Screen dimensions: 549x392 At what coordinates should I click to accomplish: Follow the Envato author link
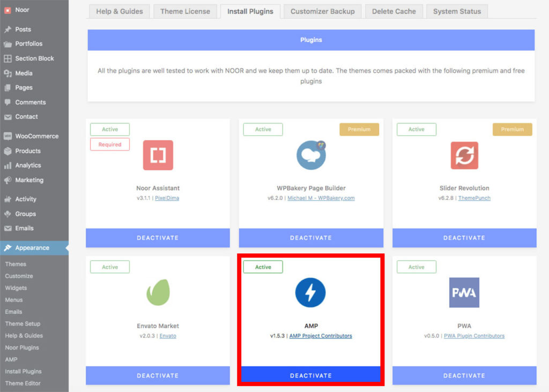(x=168, y=336)
